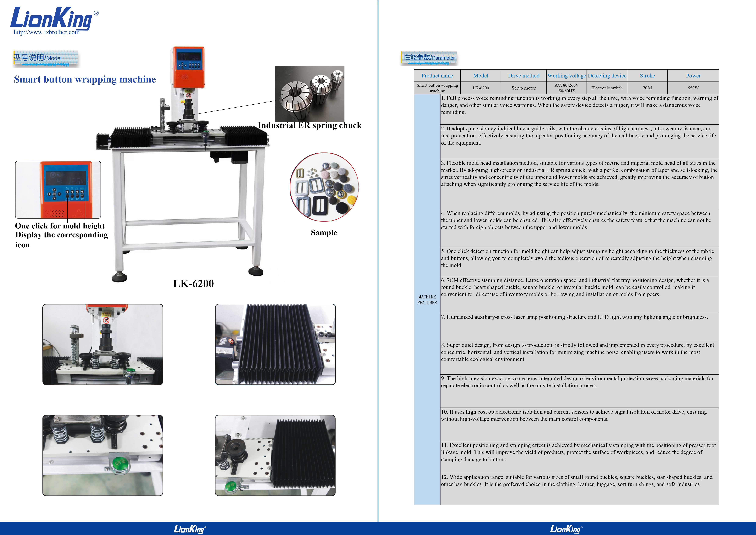
Task: Select the '7CM' stroke cell
Action: [x=647, y=88]
